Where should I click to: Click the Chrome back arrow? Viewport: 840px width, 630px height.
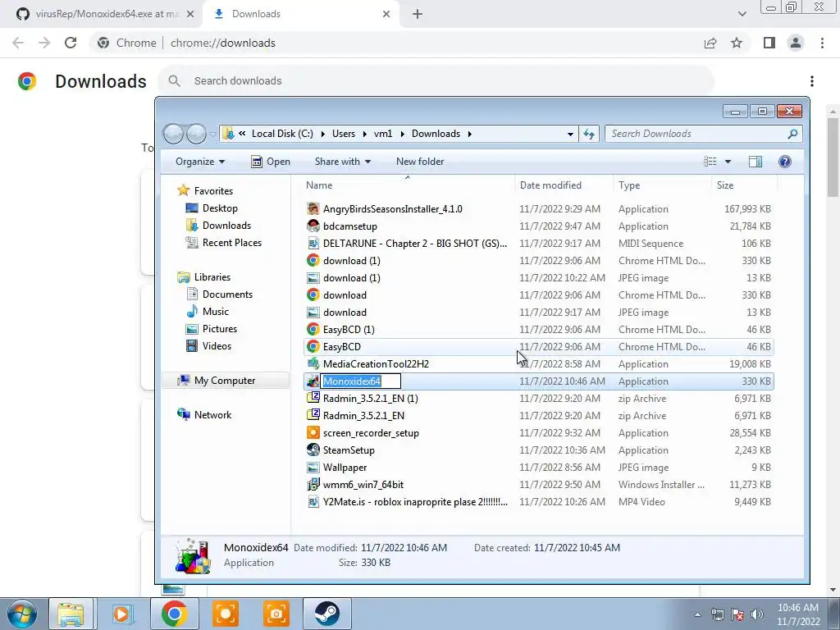[x=18, y=43]
